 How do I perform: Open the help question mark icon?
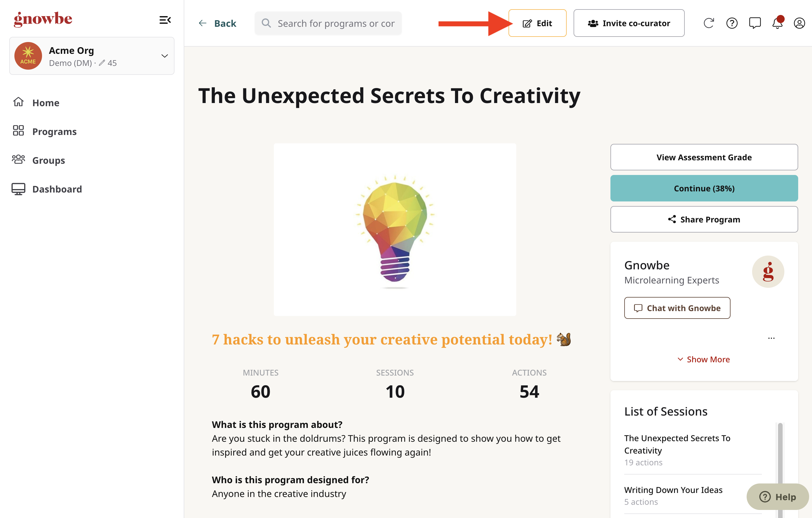(732, 23)
